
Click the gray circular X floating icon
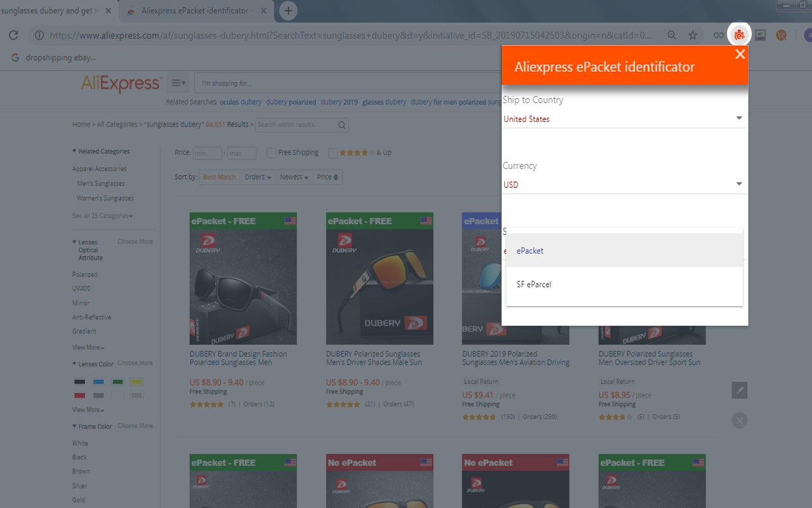tap(739, 420)
